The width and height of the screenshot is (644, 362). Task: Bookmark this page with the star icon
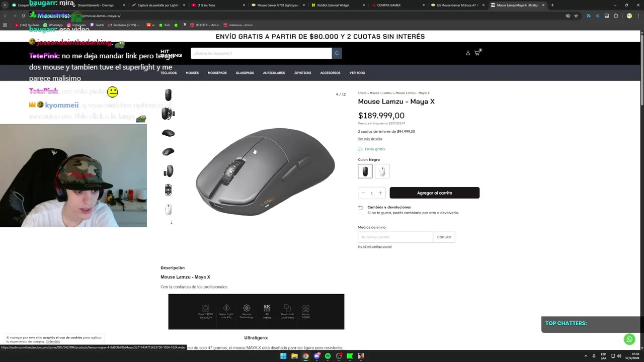tap(576, 16)
